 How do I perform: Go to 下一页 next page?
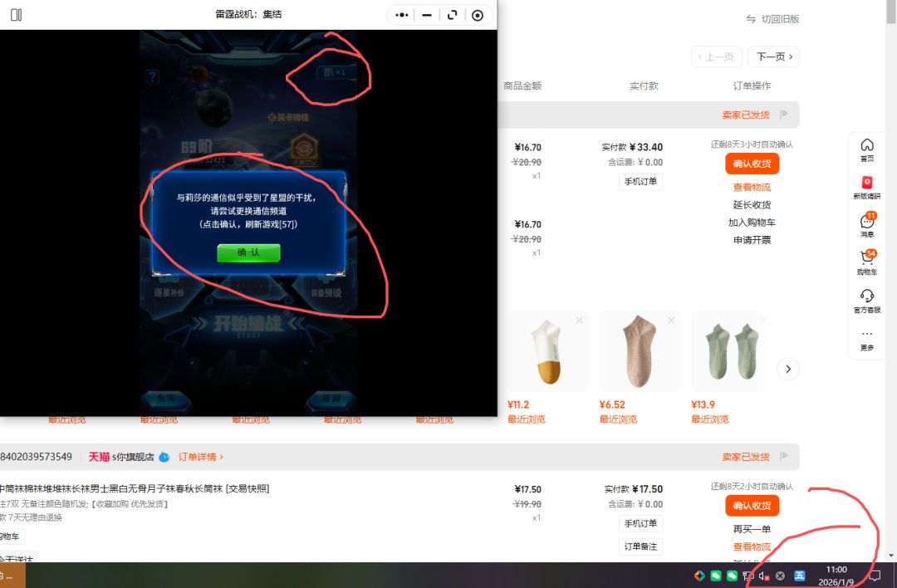[x=774, y=56]
